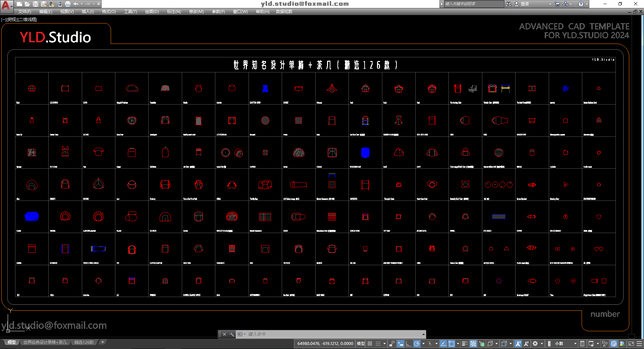Open Polar Tracking angle dropdown arrow
This screenshot has width=644, height=349.
coord(423,344)
